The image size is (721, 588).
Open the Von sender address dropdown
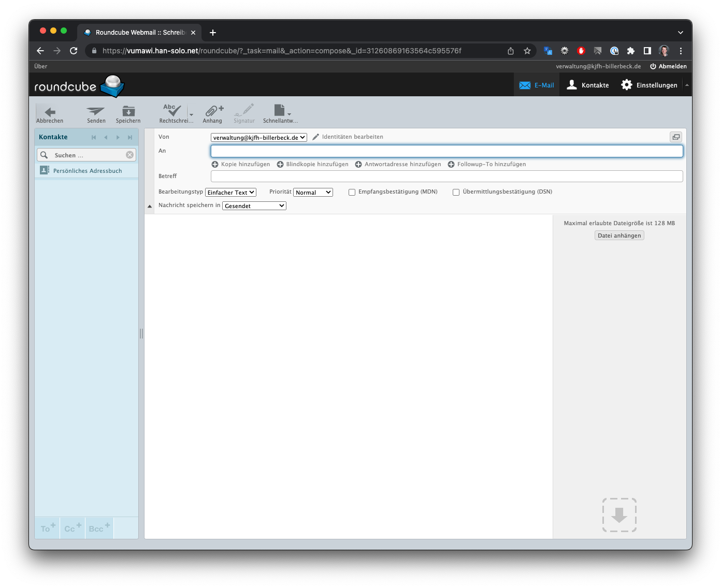point(258,138)
